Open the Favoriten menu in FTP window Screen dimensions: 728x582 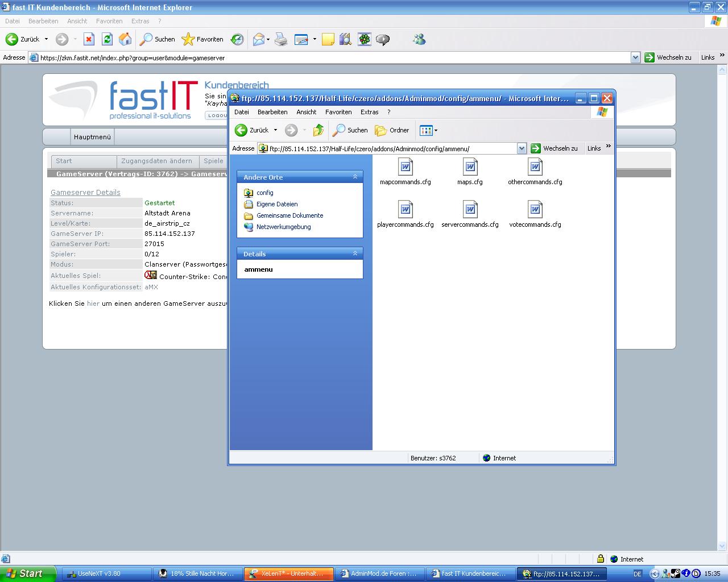[338, 112]
